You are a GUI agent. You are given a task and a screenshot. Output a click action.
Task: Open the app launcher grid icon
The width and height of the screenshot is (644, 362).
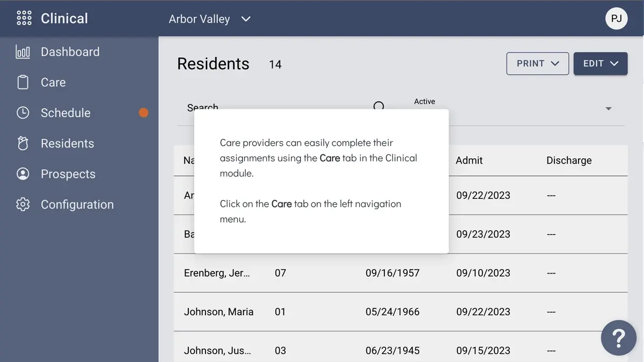pyautogui.click(x=24, y=18)
